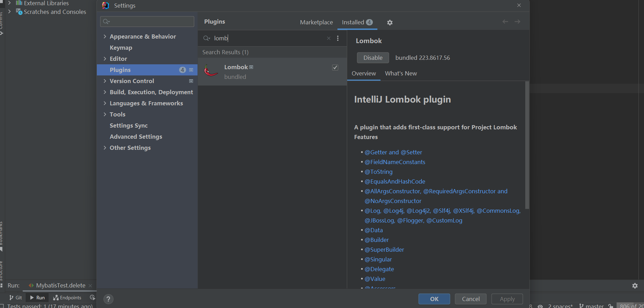Click the plugins settings gear icon
Viewport: 644px width, 308px height.
click(390, 23)
